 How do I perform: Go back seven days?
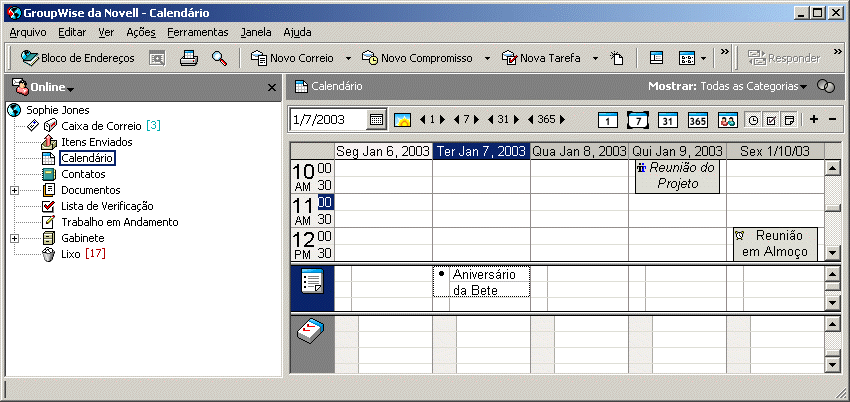456,119
